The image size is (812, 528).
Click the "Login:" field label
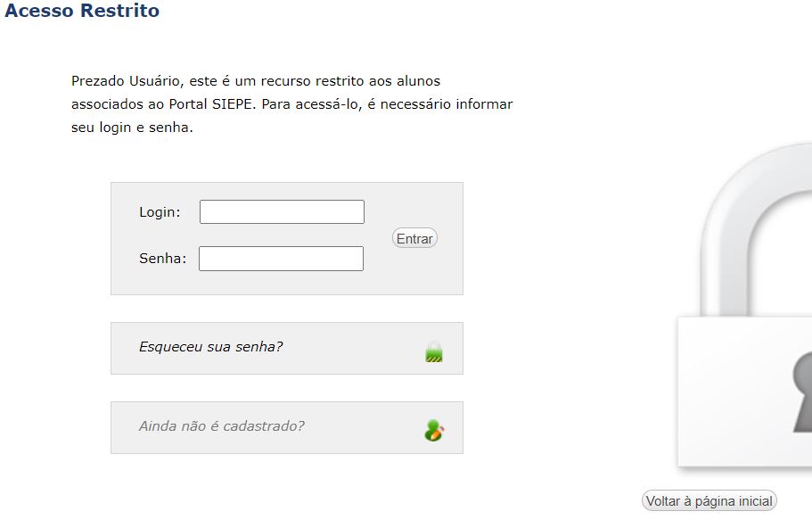160,212
